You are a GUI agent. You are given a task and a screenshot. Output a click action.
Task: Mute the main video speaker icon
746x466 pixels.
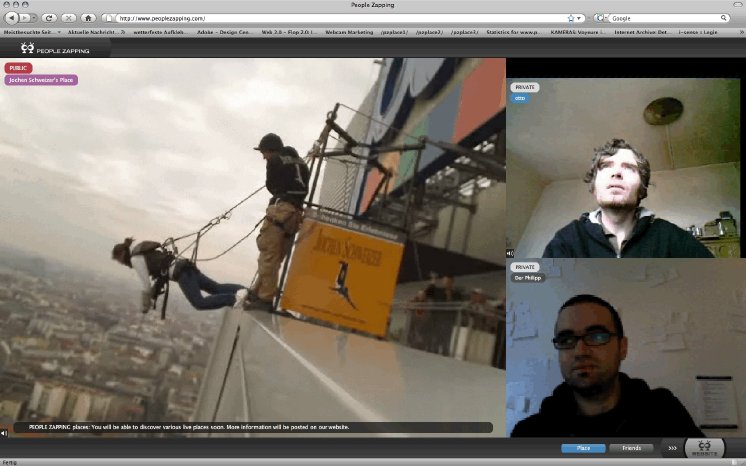(x=5, y=433)
